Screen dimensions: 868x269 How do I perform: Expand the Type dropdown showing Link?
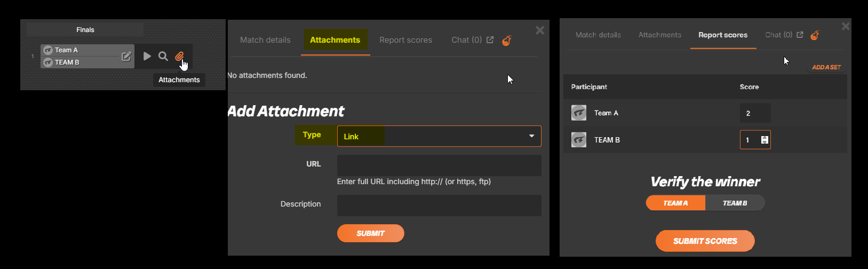tap(439, 136)
